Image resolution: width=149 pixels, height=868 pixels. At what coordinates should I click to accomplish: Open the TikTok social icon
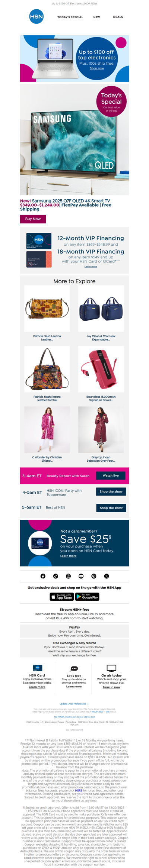(56, 576)
